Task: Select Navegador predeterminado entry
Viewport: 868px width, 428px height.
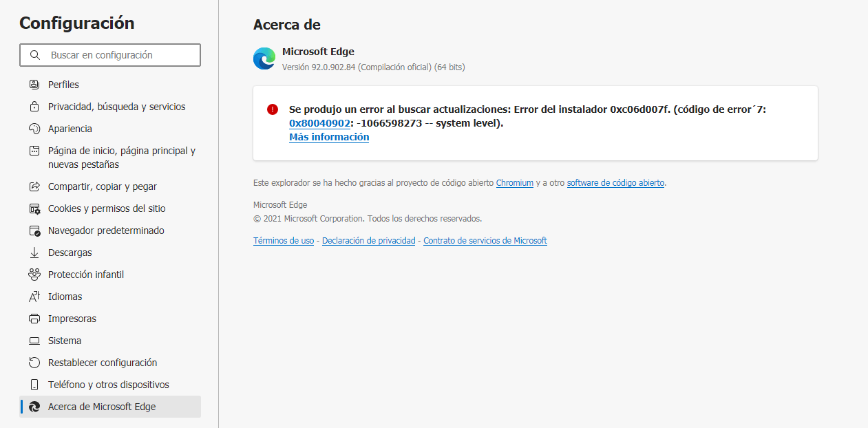Action: point(110,231)
